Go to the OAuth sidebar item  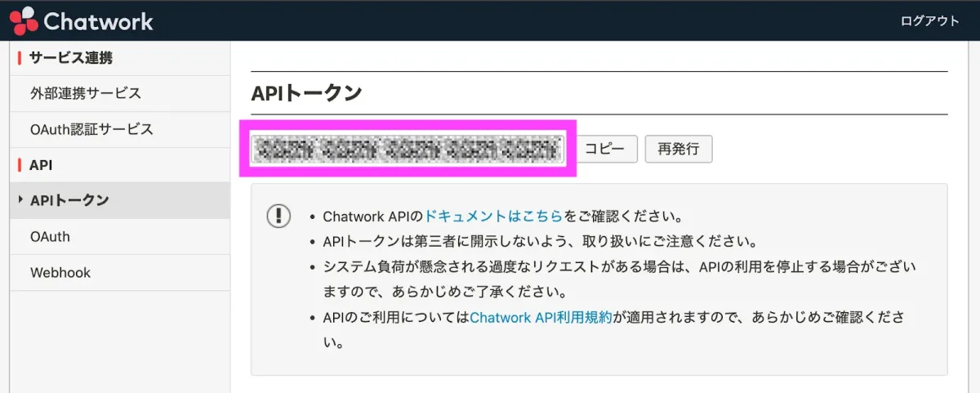(x=50, y=237)
